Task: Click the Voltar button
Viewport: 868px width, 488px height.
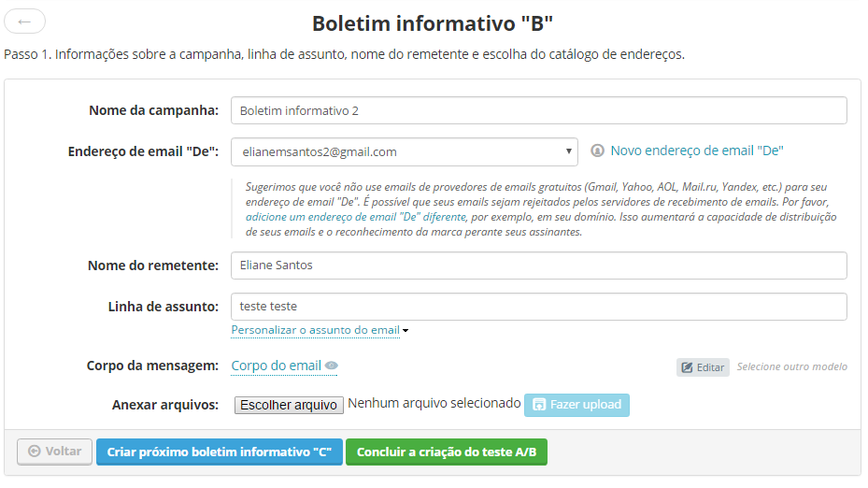Action: click(x=54, y=452)
